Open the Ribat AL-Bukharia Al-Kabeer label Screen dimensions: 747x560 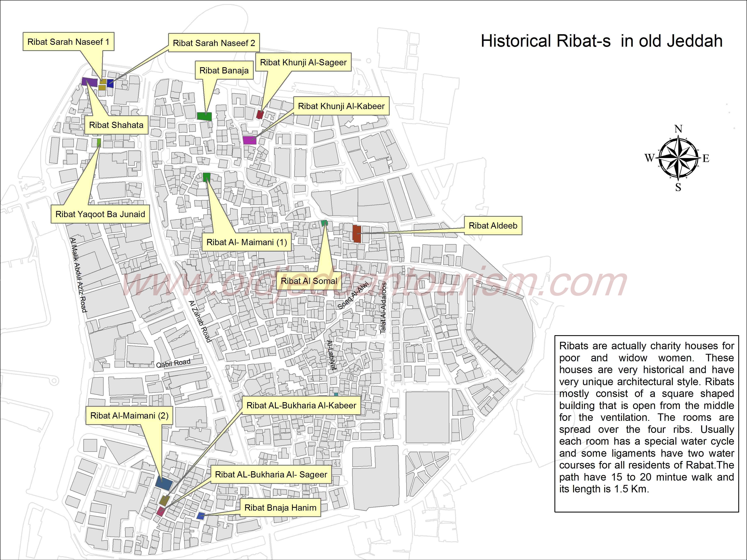[x=301, y=405]
